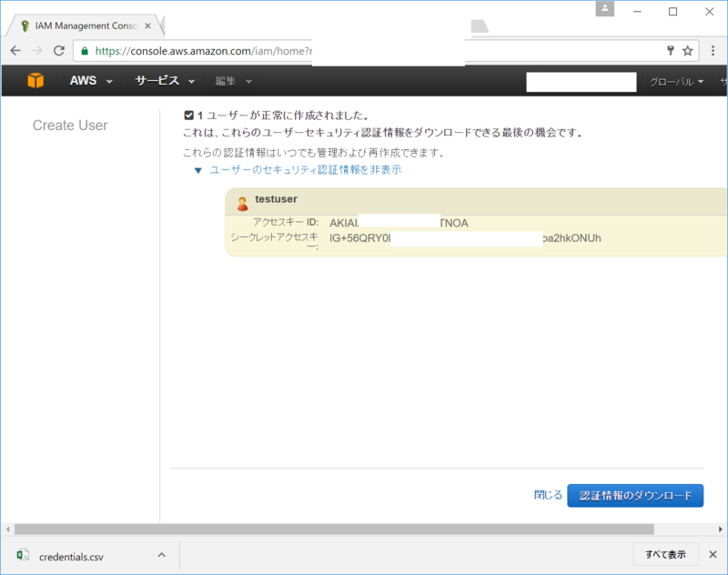
Task: Click the 閉じる link
Action: pos(548,494)
